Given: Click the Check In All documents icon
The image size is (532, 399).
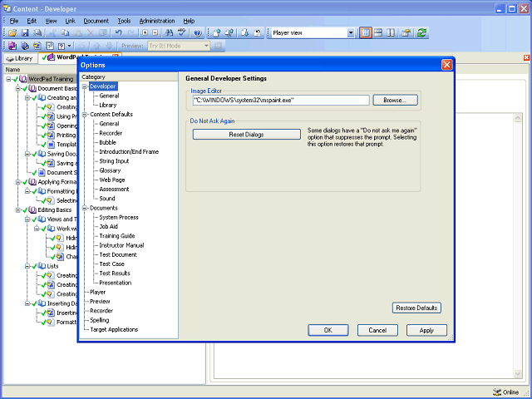Looking at the screenshot, I should point(229,33).
